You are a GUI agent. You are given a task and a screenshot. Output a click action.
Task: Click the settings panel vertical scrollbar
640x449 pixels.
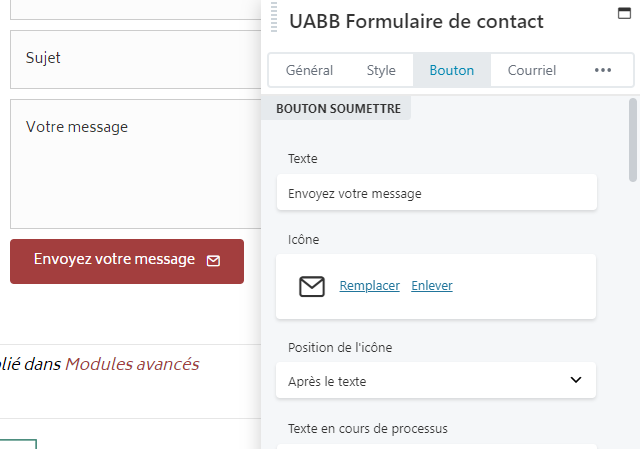(633, 140)
